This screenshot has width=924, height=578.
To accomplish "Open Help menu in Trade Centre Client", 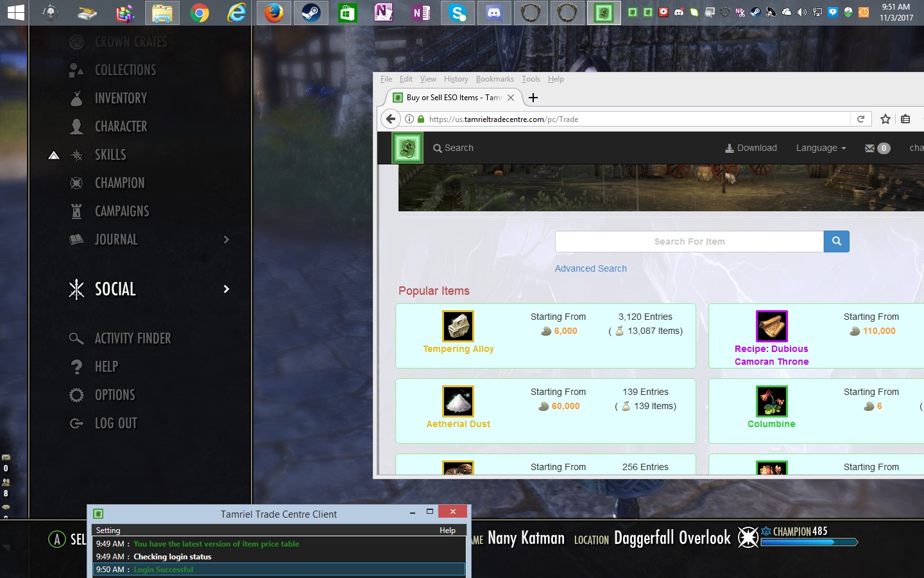I will (447, 530).
